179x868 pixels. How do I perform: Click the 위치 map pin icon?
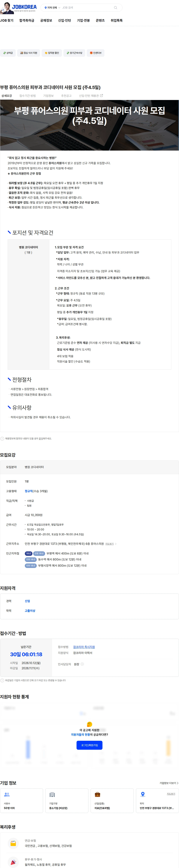pos(143,794)
